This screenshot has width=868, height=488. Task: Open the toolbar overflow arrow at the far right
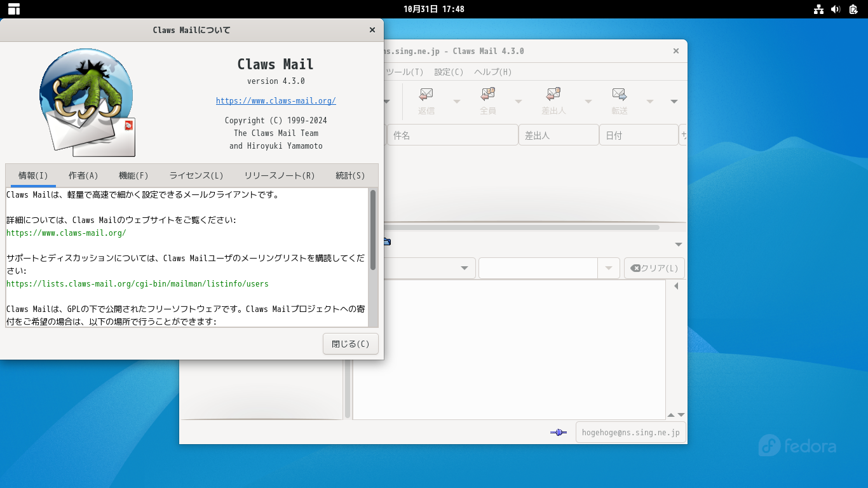tap(674, 102)
